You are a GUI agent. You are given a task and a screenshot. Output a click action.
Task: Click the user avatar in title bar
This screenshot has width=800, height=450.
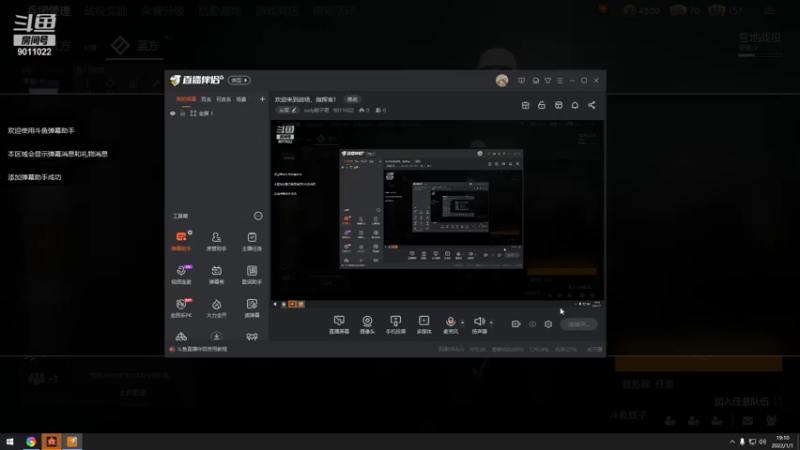pos(502,80)
